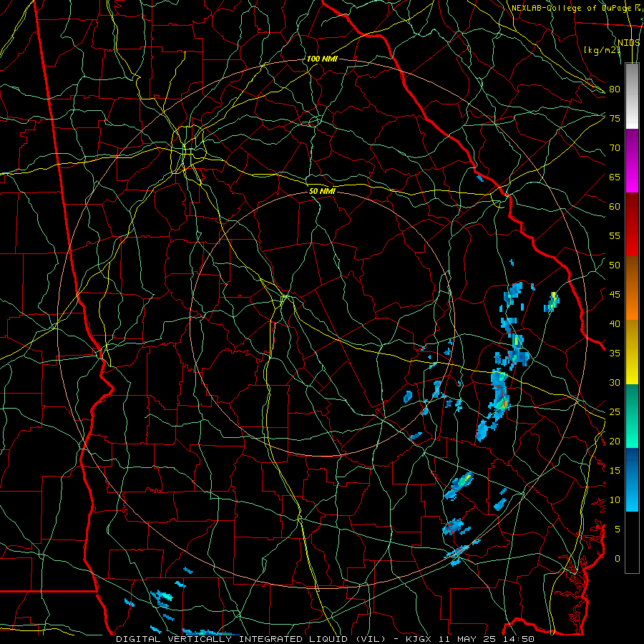Select the black bottom segment of the color scale
Image resolution: width=644 pixels, height=644 pixels.
click(x=632, y=542)
